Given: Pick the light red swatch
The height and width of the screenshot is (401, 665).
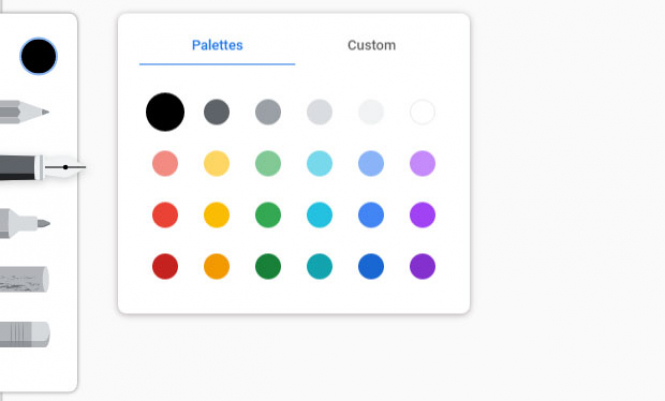Looking at the screenshot, I should [165, 163].
